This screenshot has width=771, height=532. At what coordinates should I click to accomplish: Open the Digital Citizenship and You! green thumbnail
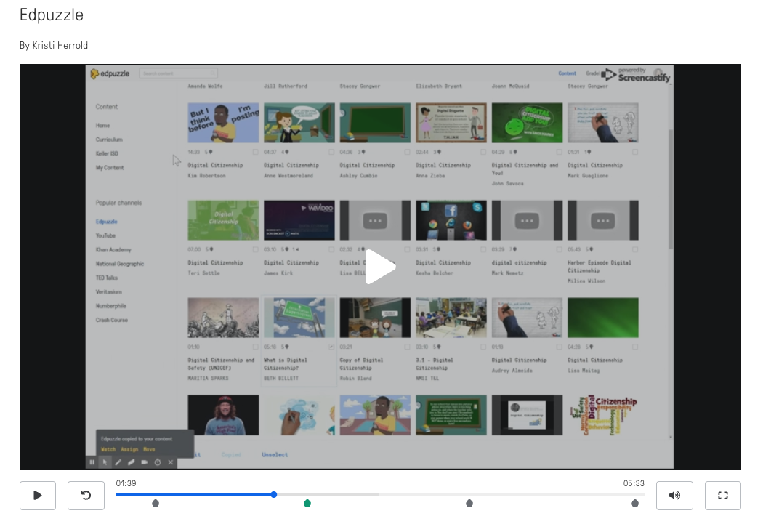click(527, 123)
